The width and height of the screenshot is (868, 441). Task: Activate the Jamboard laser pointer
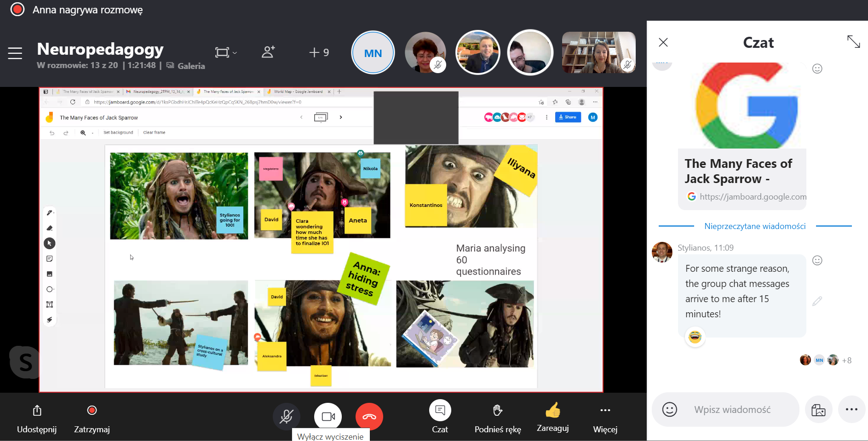point(50,320)
